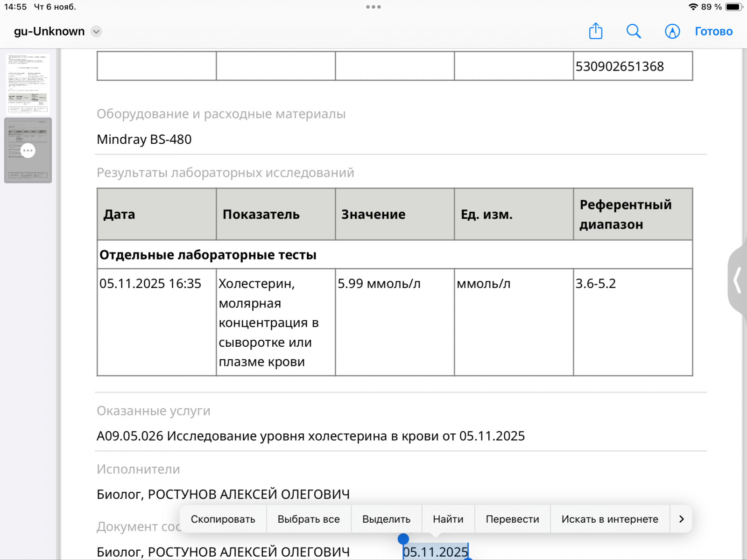Tap the three-dot multitasking indicator at top

373,7
